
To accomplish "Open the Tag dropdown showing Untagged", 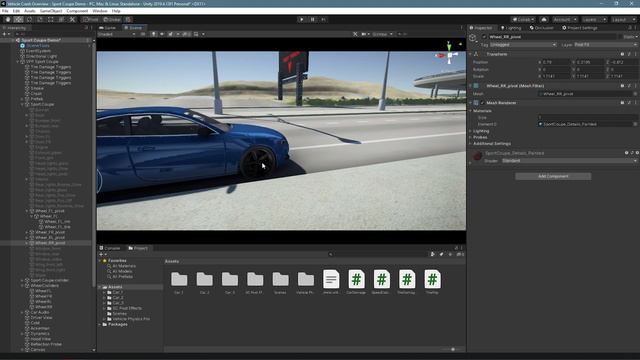I will tap(523, 44).
